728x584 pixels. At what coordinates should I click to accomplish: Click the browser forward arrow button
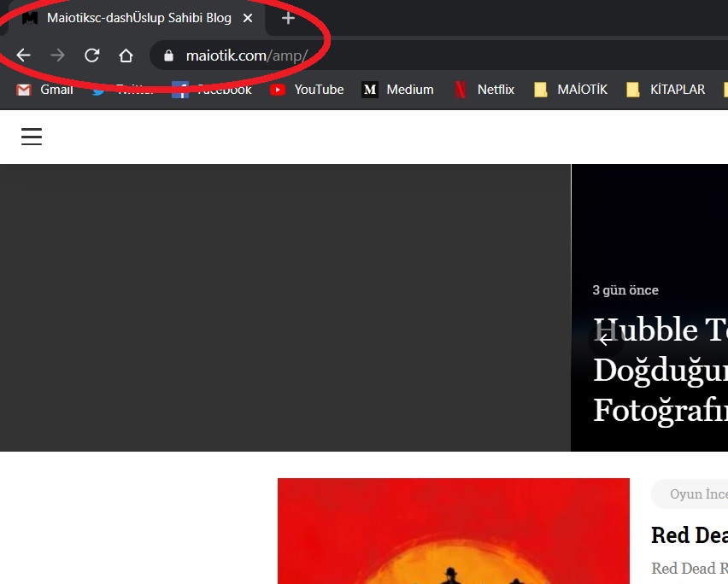(x=57, y=55)
